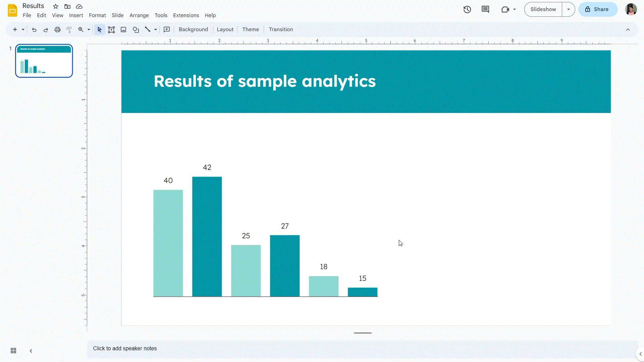Click the slide thumbnail in panel

(x=44, y=61)
